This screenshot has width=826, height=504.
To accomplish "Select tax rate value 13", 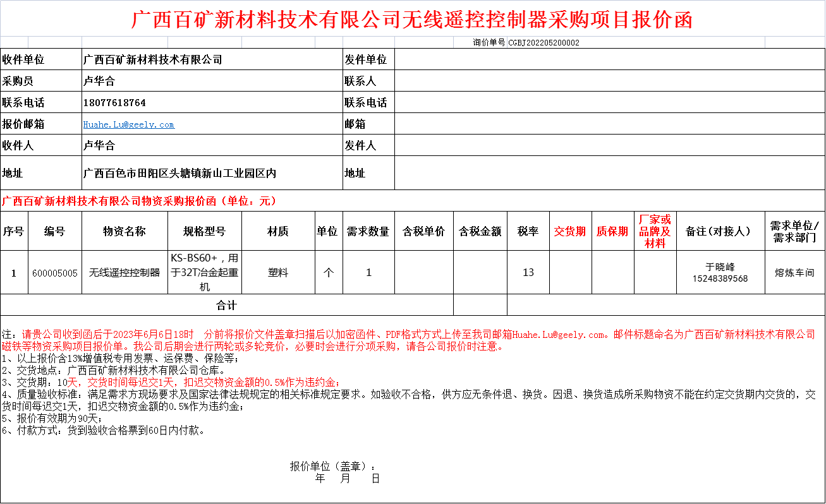I will click(528, 273).
